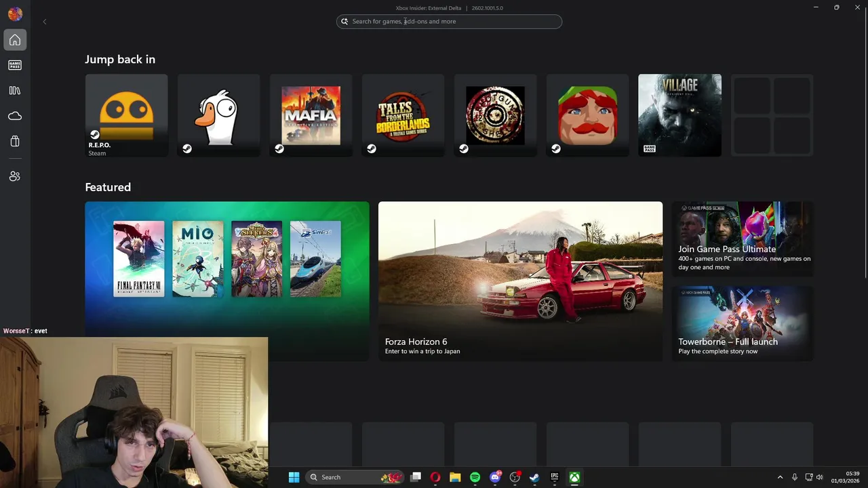Screen dimensions: 868x488
Task: Click the Xbox app taskbar icon
Action: [x=574, y=477]
